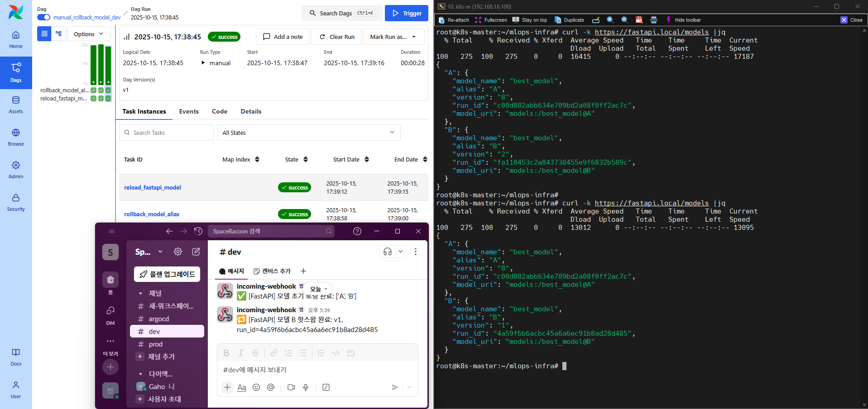The height and width of the screenshot is (409, 868).
Task: Open the reload_fastapi_model task details
Action: pyautogui.click(x=152, y=187)
